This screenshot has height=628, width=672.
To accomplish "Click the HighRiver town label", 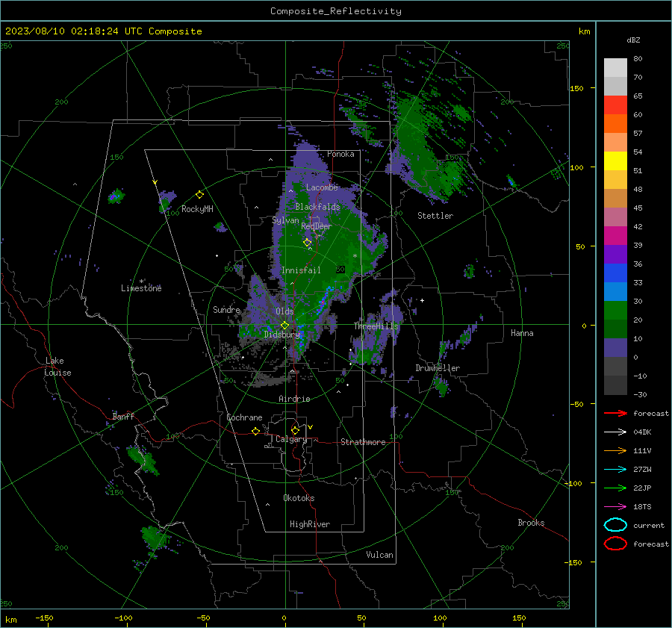I will click(x=310, y=524).
